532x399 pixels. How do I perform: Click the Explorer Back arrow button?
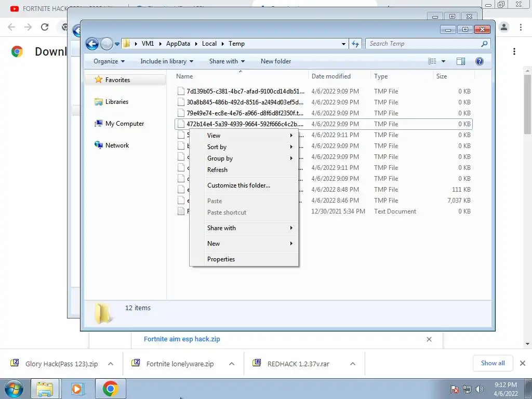pos(92,44)
